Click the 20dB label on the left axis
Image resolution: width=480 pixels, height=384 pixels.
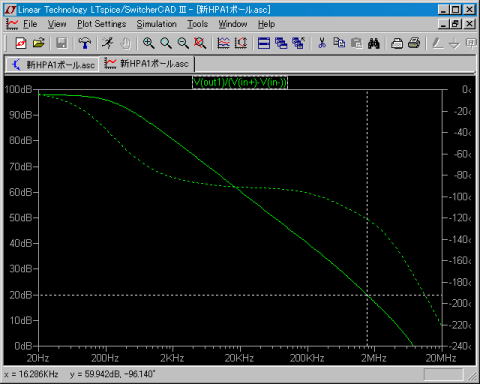(x=21, y=295)
